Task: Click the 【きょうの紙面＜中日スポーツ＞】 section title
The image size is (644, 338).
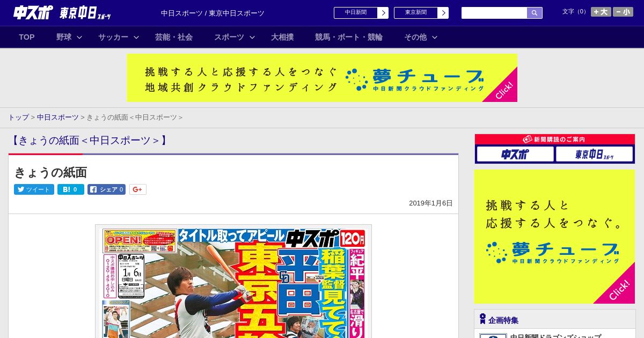Action: (x=90, y=141)
